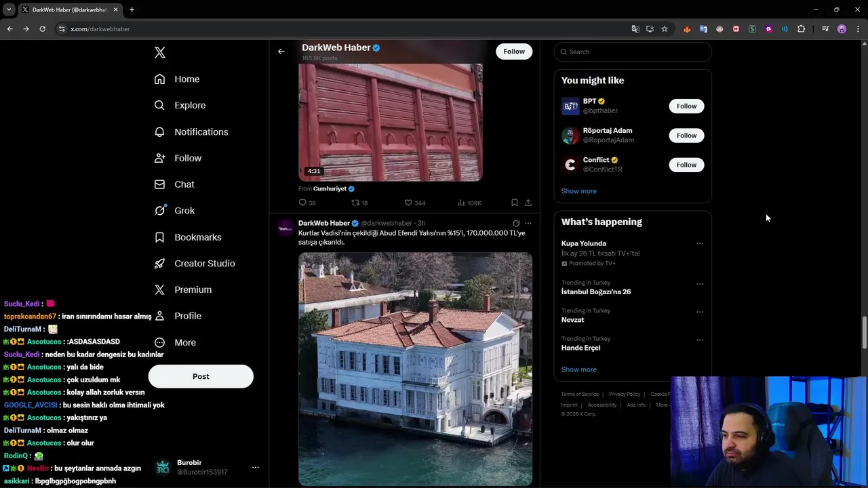The width and height of the screenshot is (868, 488).
Task: Open more options for Kupa Yolunda
Action: point(700,243)
